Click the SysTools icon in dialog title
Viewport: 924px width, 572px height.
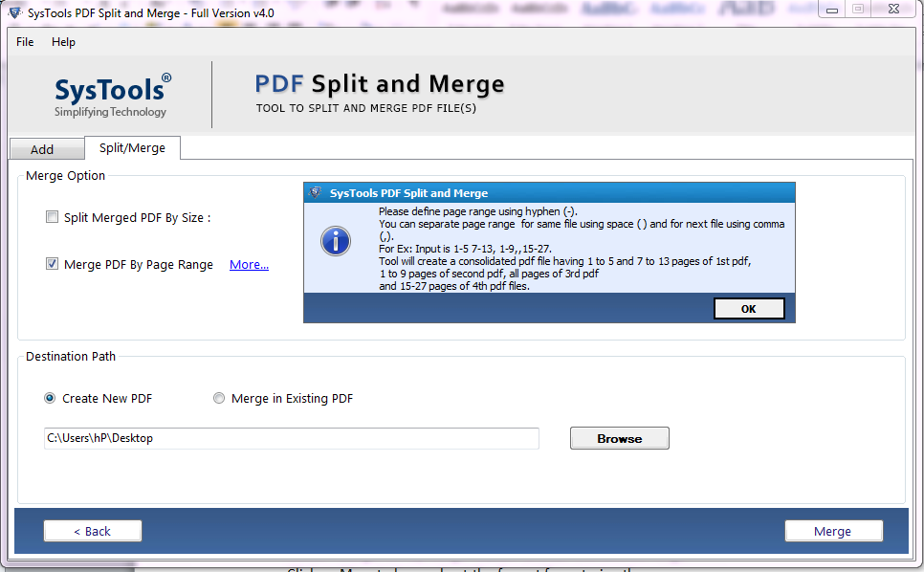tap(316, 192)
